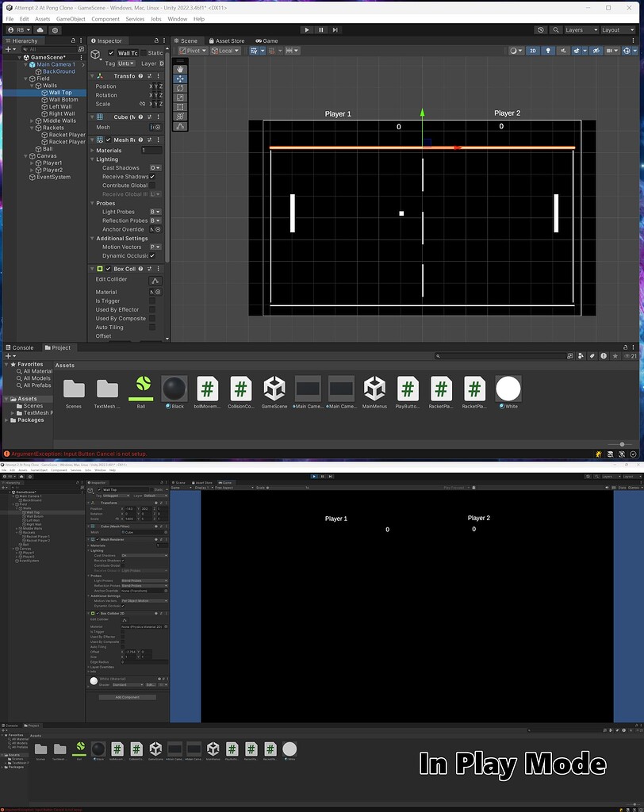
Task: Select the Move tool in the Scene toolbar
Action: 180,79
